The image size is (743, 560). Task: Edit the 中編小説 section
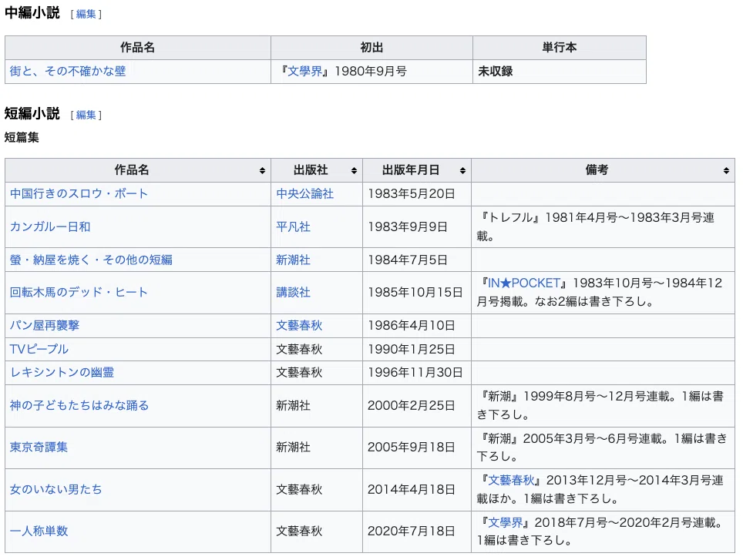pyautogui.click(x=86, y=14)
